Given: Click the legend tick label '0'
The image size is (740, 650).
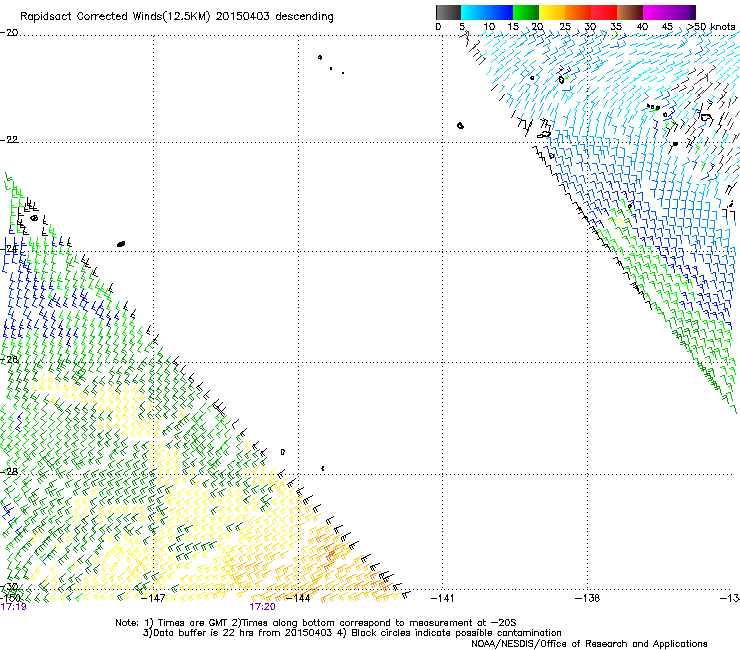Looking at the screenshot, I should coord(438,27).
